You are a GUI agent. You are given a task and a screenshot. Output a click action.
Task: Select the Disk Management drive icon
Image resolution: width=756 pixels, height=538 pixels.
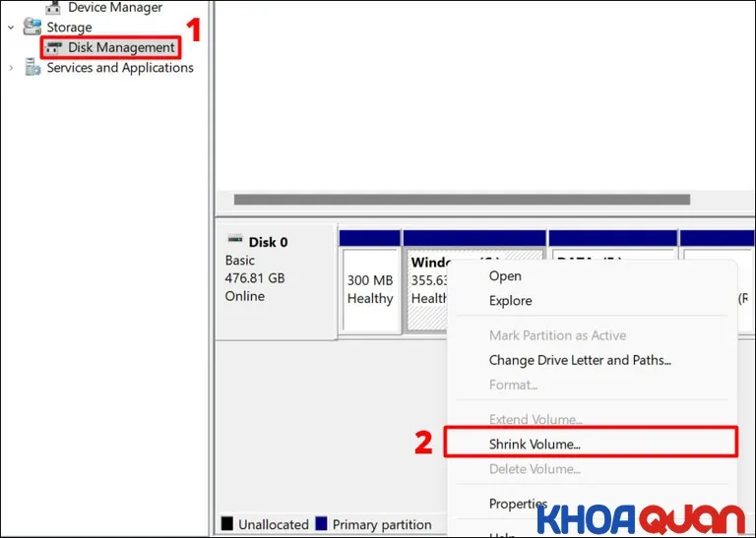click(54, 48)
